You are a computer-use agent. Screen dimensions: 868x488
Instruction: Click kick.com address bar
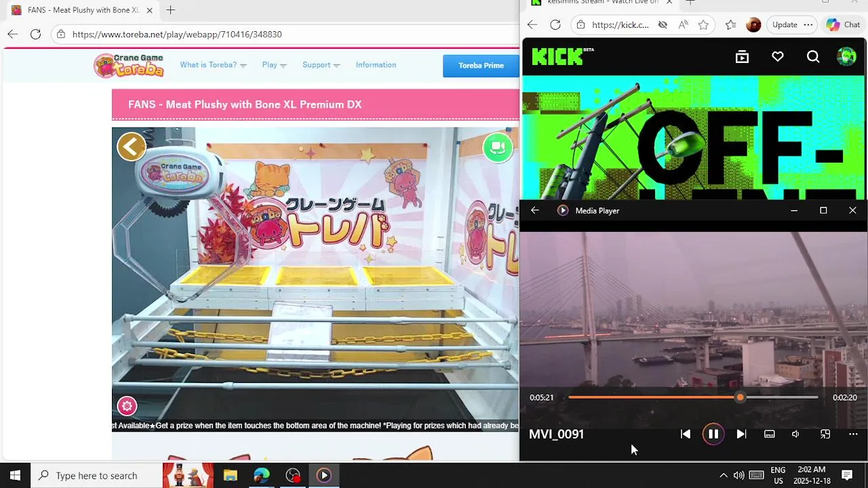click(x=620, y=25)
